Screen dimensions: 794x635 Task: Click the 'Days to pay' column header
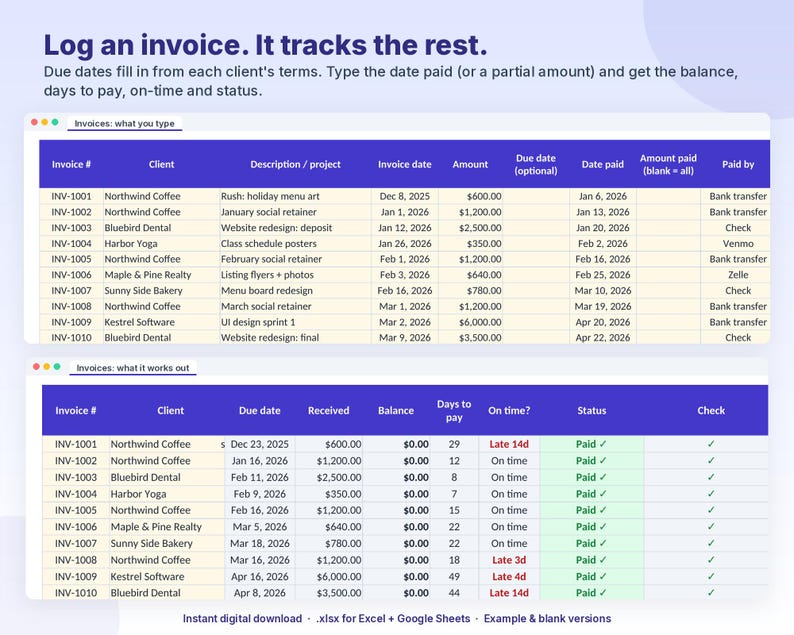tap(454, 410)
